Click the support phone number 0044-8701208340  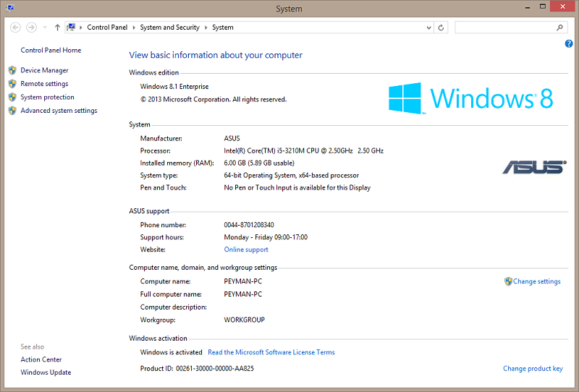click(x=249, y=225)
